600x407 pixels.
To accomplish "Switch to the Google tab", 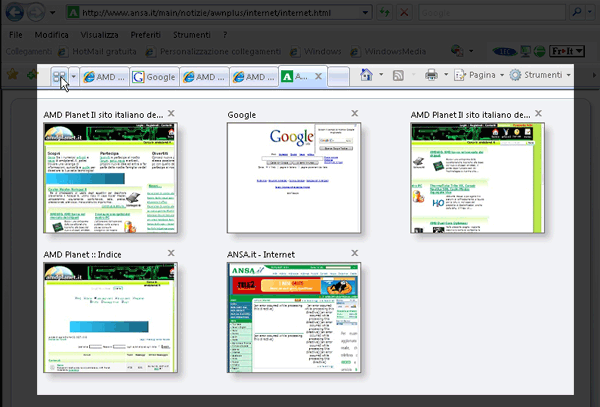I will pyautogui.click(x=154, y=77).
